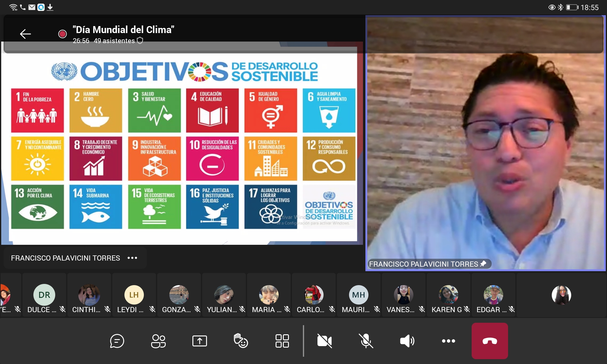Click slide tile 13 Acción por el clima

point(38,207)
